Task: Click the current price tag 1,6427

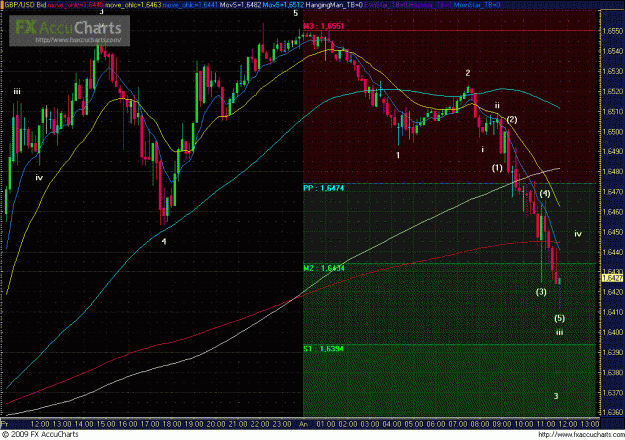Action: pos(612,278)
